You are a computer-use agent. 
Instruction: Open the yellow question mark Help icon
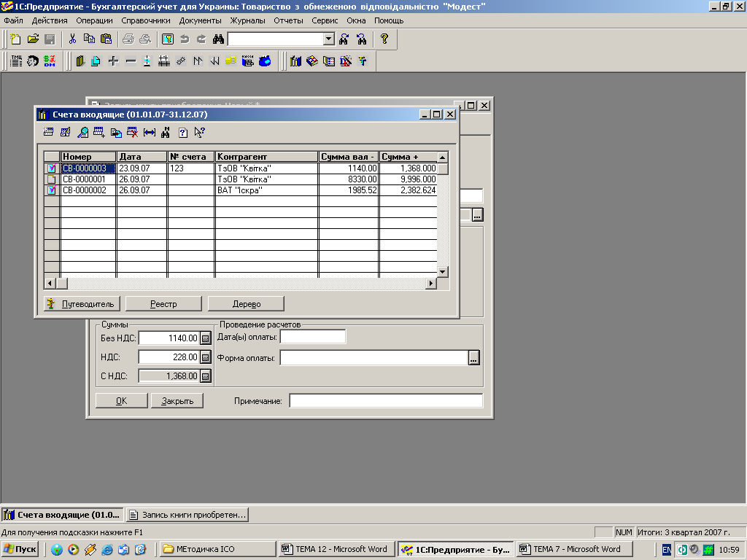384,39
